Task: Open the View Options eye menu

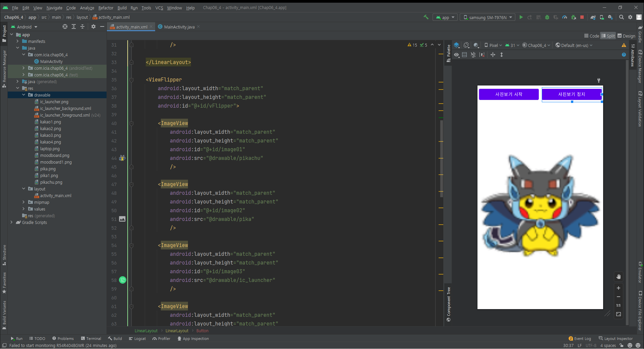Action: (x=456, y=55)
